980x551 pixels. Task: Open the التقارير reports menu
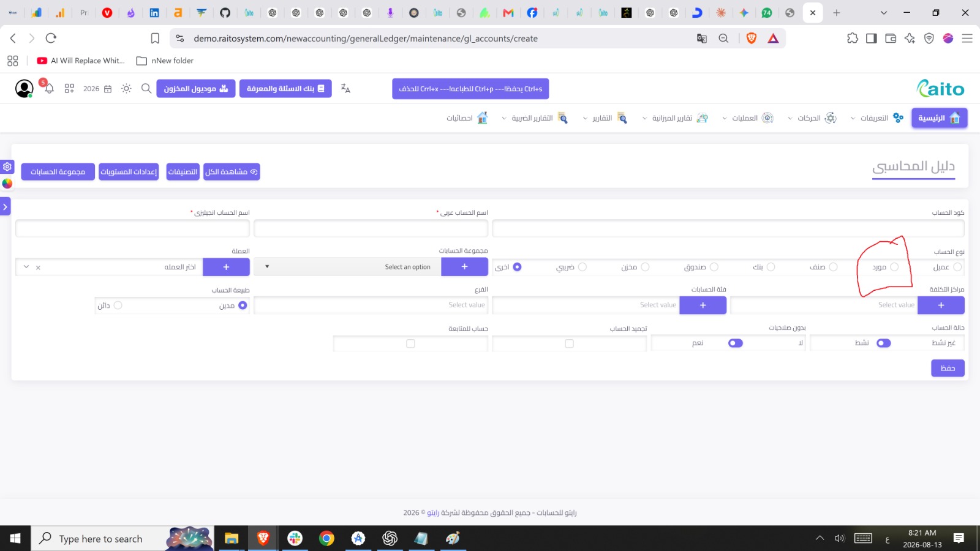605,118
